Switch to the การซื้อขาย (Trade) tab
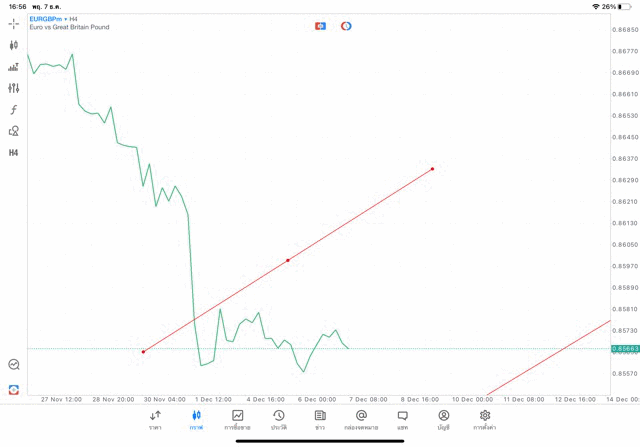This screenshot has height=447, width=640. [237, 419]
